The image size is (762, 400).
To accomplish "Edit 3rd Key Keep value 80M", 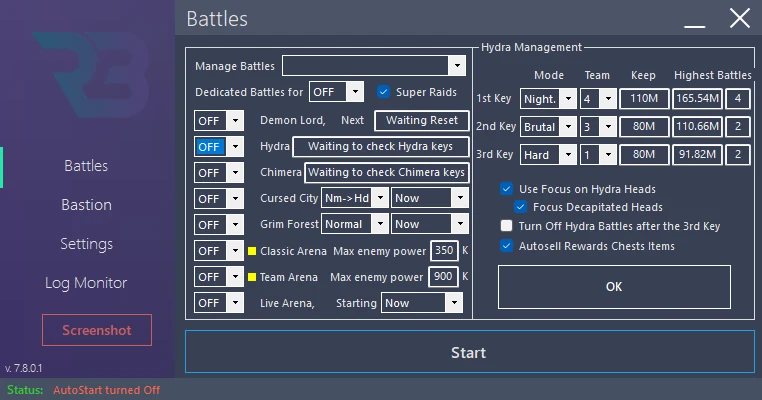I will click(x=644, y=155).
